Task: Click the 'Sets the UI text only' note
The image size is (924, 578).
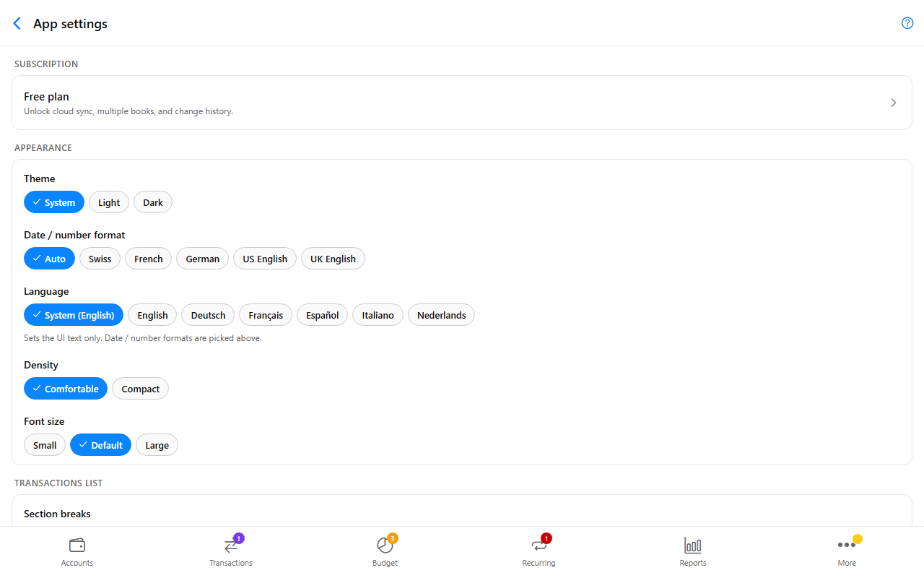Action: click(143, 338)
